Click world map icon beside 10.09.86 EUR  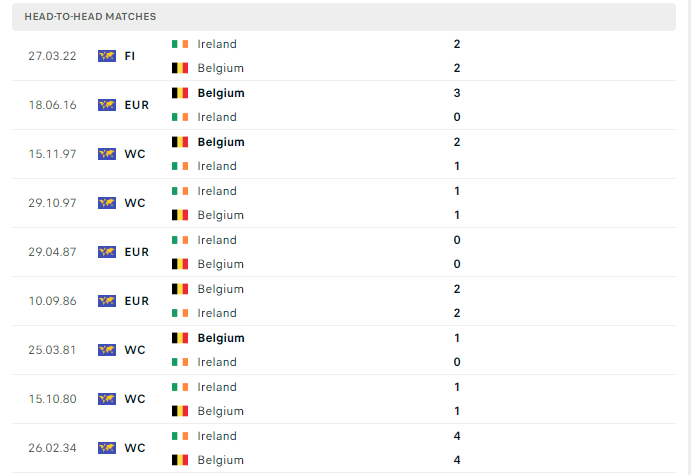[107, 301]
